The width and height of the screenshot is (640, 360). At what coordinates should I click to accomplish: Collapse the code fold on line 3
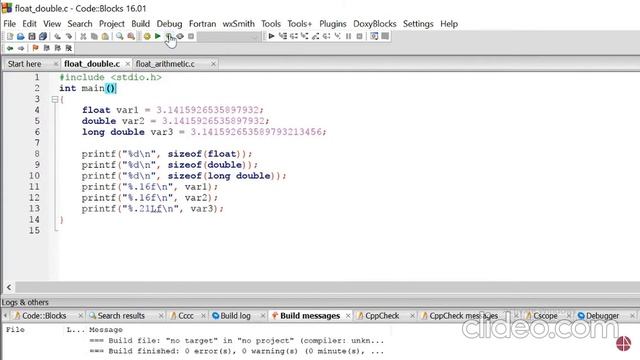click(55, 99)
